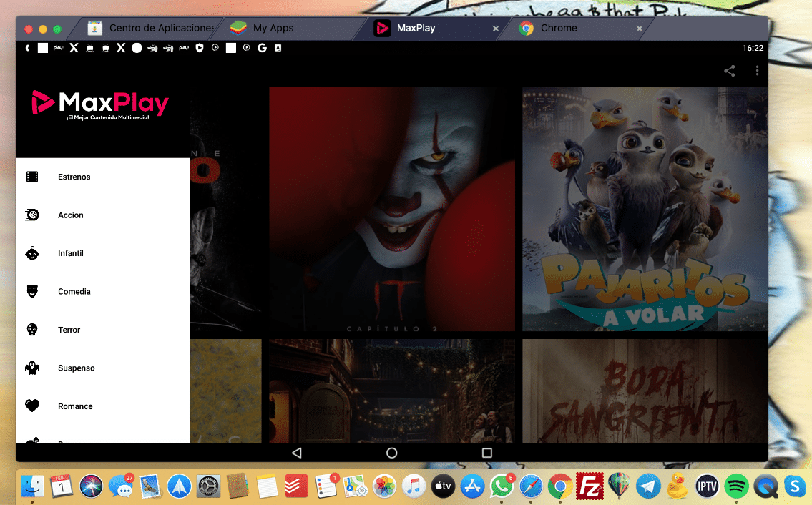Viewport: 812px width, 505px height.
Task: Open Telegram from the Dock
Action: click(x=647, y=486)
